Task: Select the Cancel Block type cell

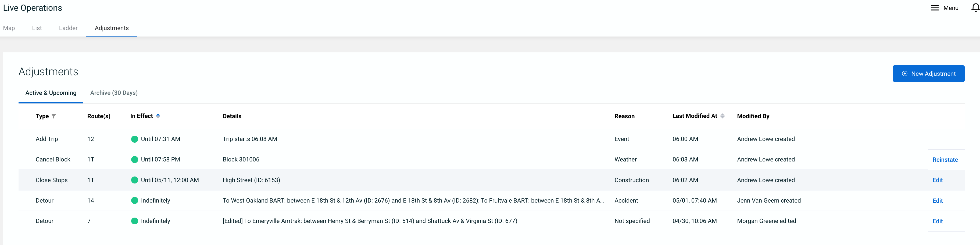Action: pos(53,160)
